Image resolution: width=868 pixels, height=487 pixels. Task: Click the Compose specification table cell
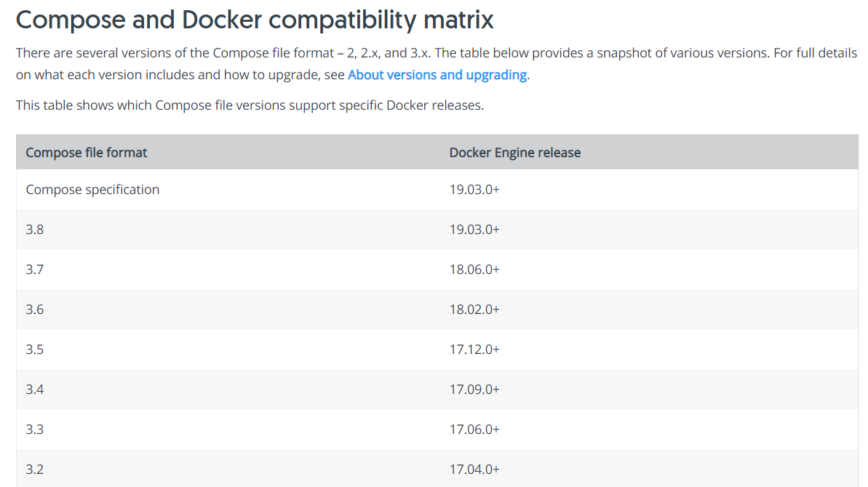[x=92, y=190]
